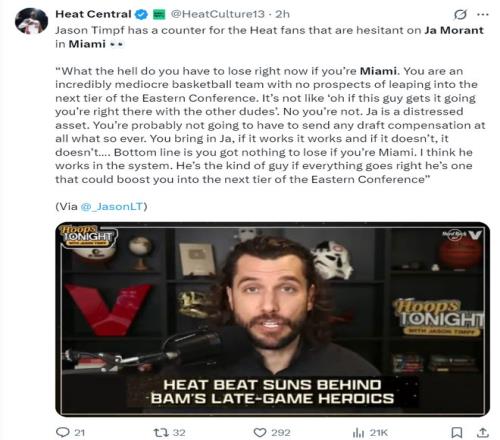500x440 pixels.
Task: Open the Heat Central profile avatar
Action: pyautogui.click(x=31, y=21)
